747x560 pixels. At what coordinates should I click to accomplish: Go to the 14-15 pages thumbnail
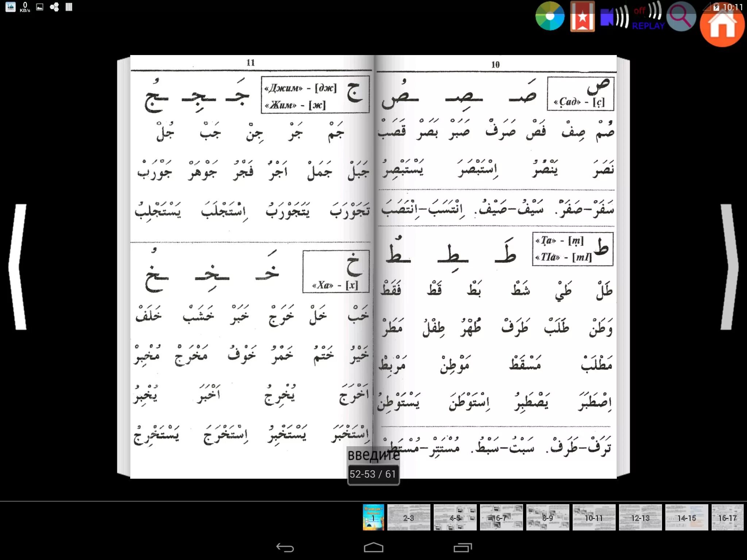click(686, 517)
